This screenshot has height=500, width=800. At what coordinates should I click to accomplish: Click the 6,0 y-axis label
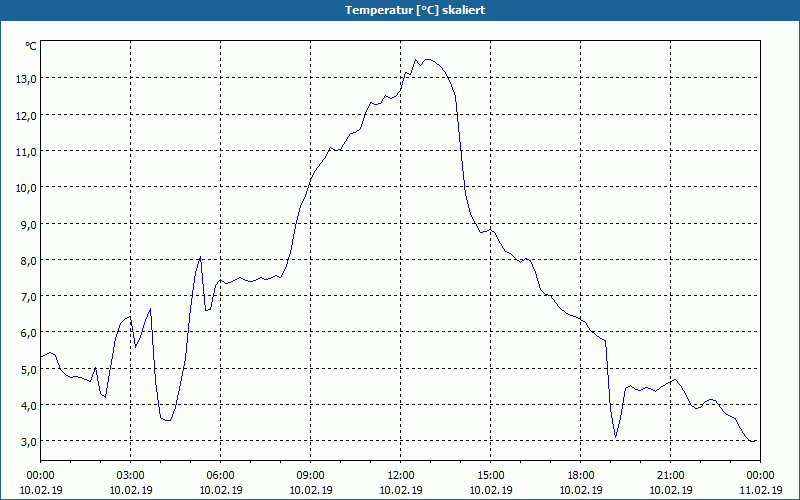click(x=31, y=333)
